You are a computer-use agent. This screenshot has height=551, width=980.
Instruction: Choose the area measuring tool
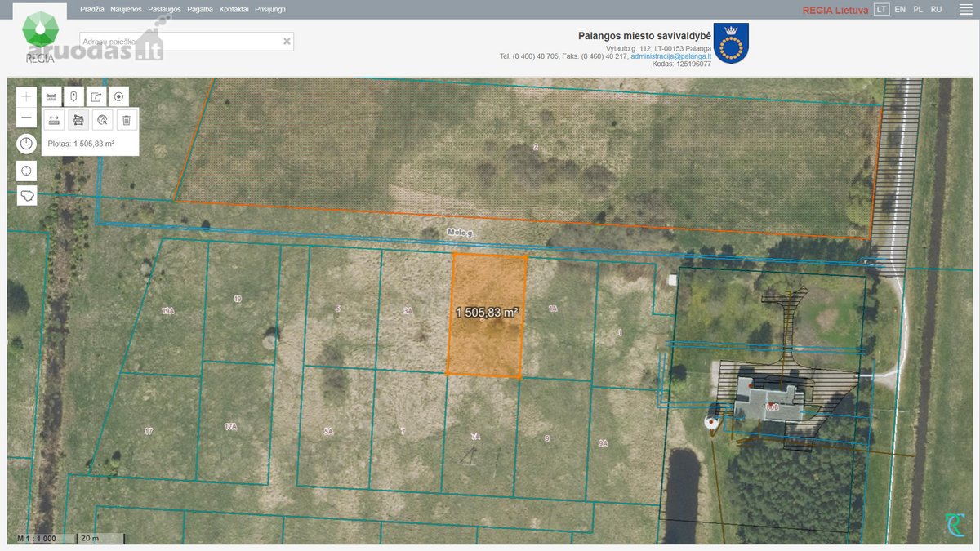pyautogui.click(x=78, y=120)
